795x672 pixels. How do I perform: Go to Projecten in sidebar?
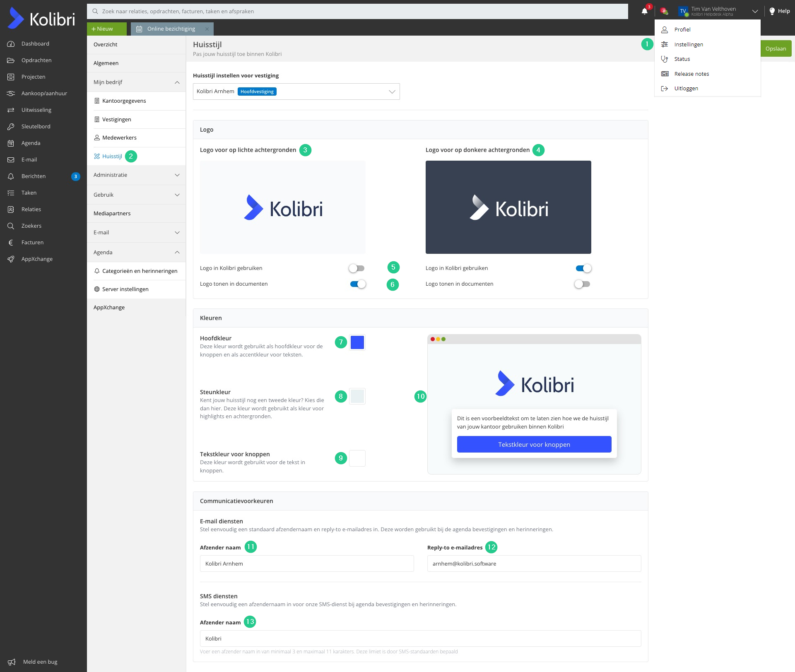(33, 77)
